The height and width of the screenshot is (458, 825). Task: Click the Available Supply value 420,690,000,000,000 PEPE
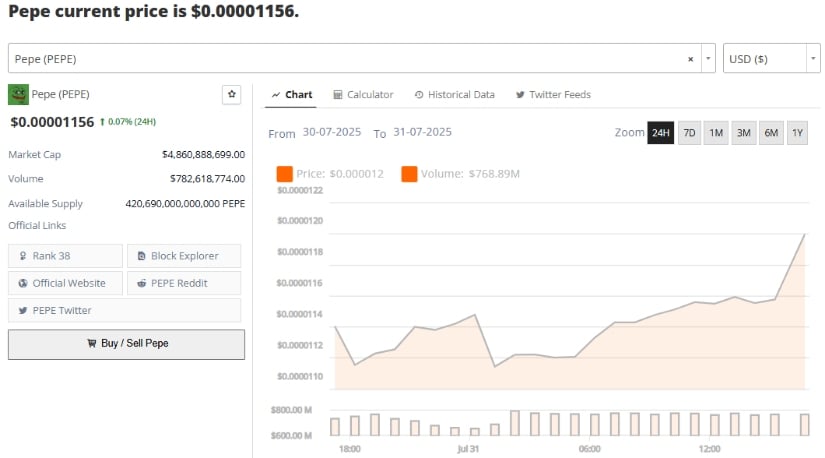click(x=185, y=204)
